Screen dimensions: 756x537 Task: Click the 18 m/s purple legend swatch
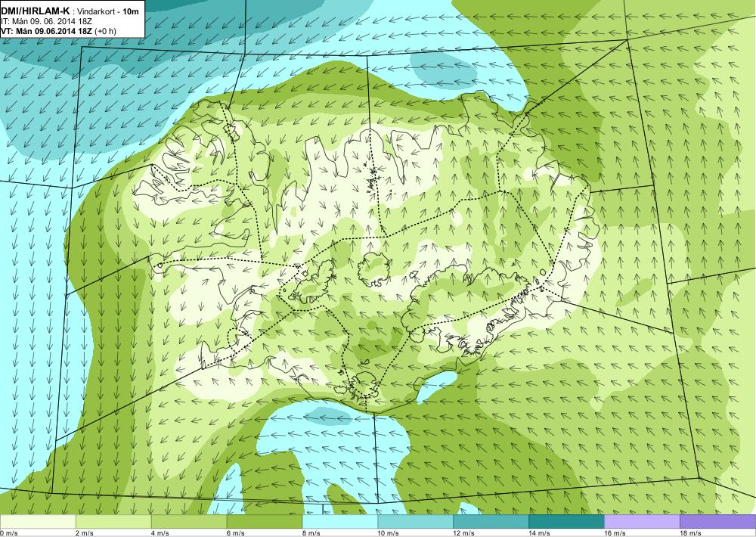(718, 522)
